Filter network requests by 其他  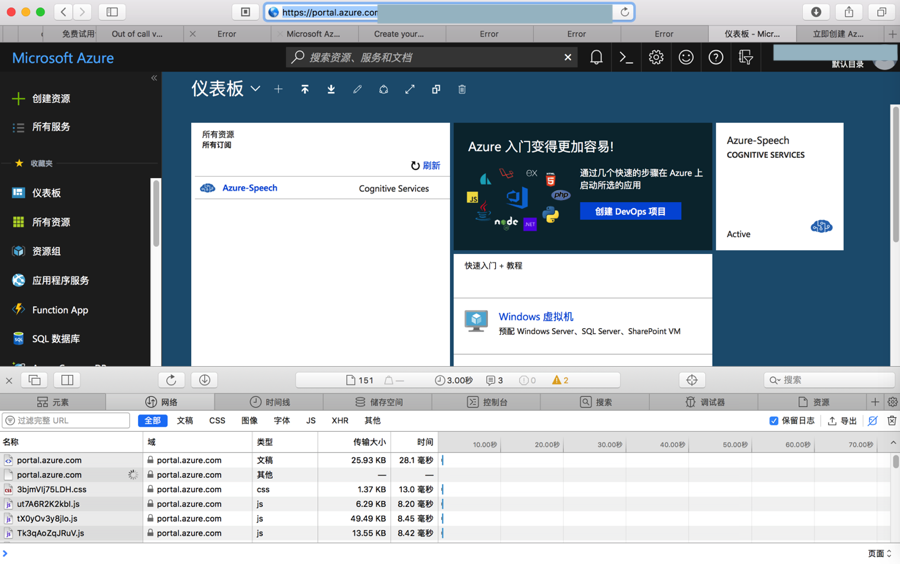(x=373, y=421)
